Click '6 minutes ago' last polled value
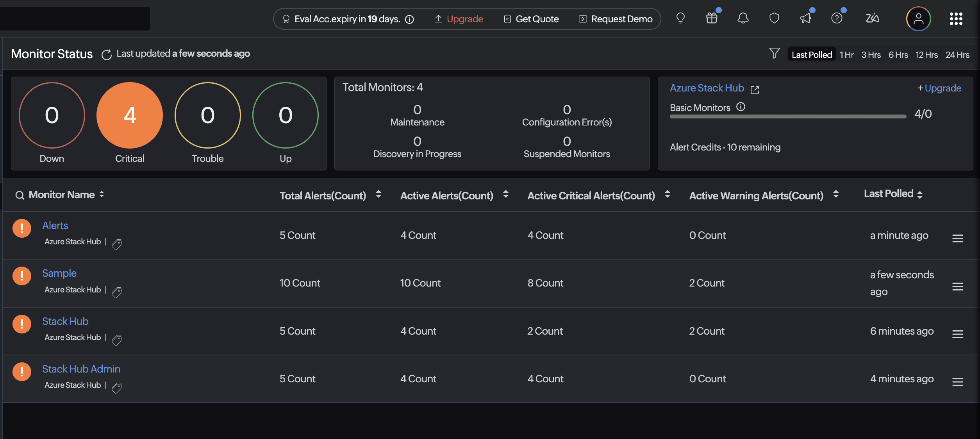This screenshot has width=980, height=439. coord(902,331)
